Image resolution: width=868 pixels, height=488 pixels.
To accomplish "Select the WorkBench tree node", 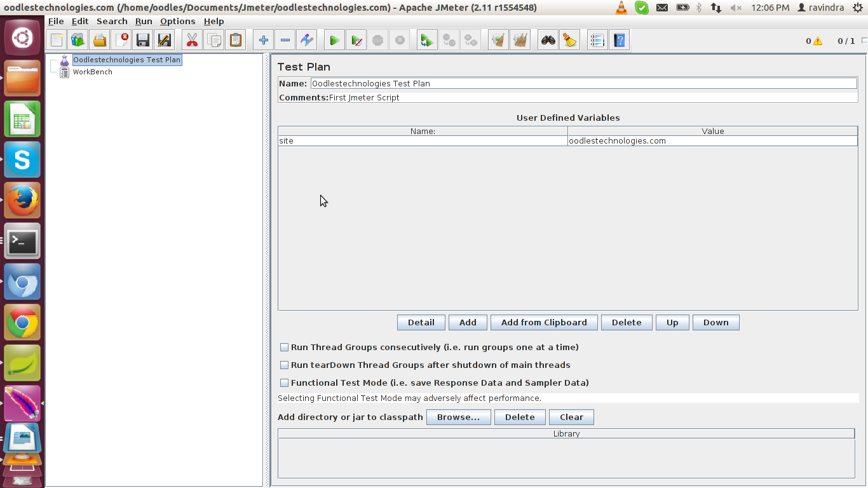I will (x=92, y=72).
